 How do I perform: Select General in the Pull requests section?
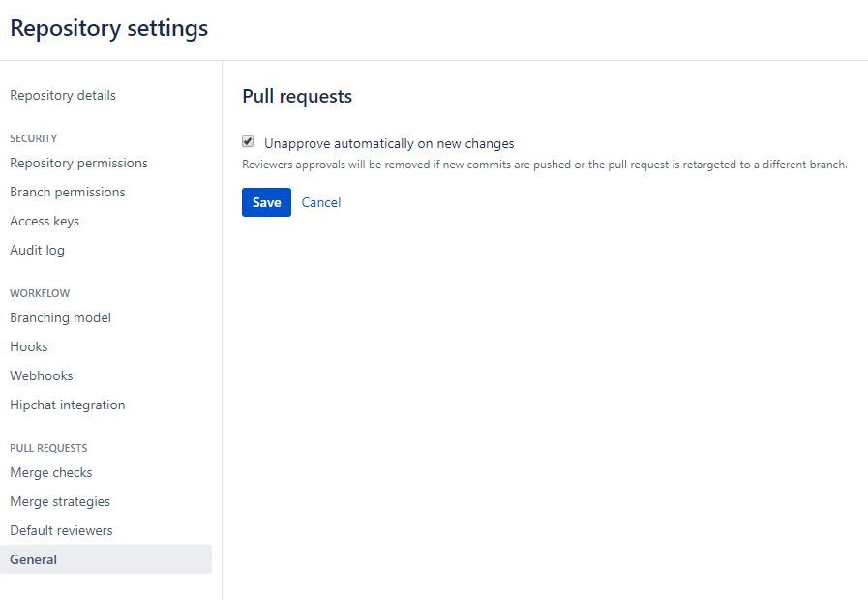click(x=33, y=559)
